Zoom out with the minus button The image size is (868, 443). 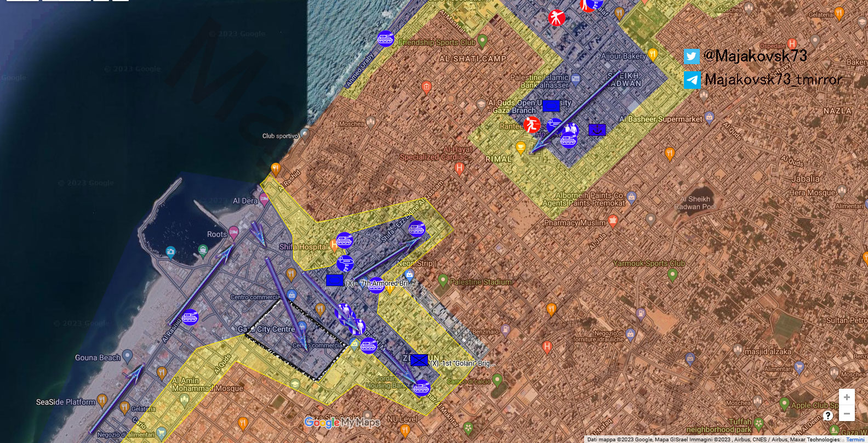847,413
